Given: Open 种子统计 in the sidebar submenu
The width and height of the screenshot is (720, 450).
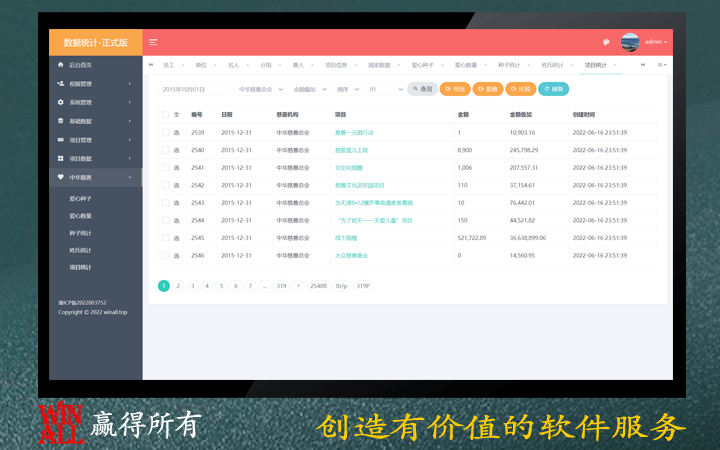Looking at the screenshot, I should (81, 233).
